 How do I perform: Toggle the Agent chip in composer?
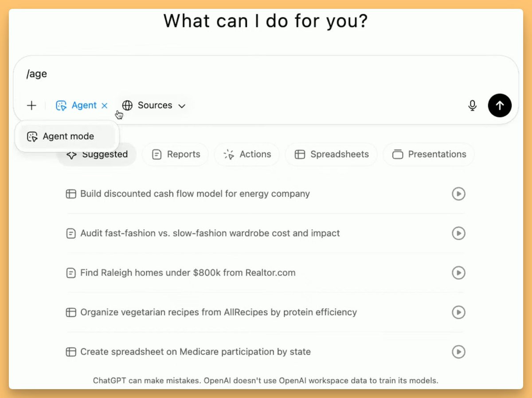tap(76, 106)
